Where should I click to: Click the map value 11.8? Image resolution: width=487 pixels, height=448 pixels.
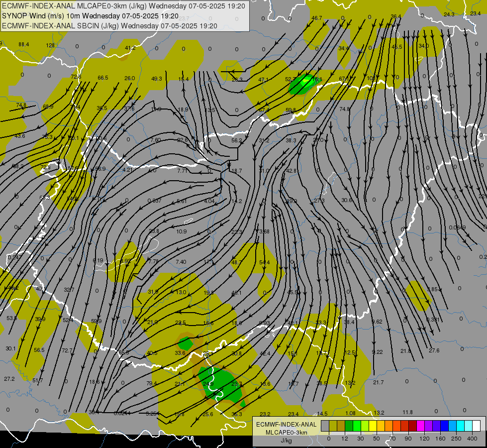coord(407,412)
